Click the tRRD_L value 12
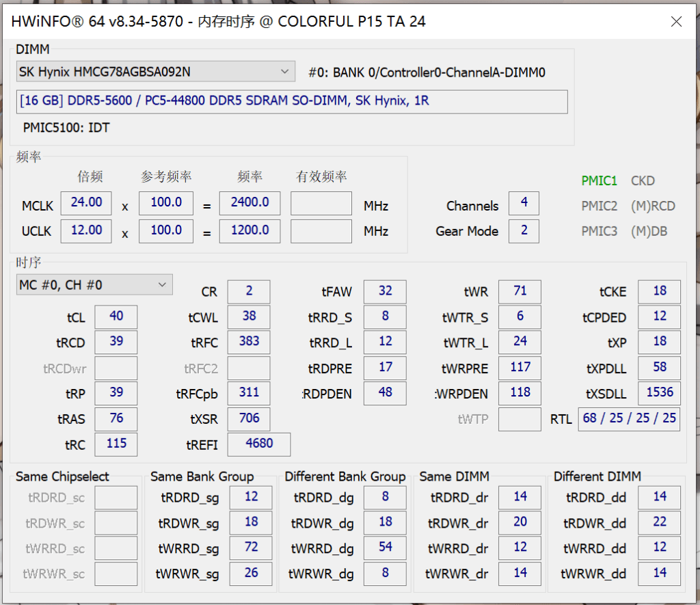The width and height of the screenshot is (700, 605). [x=386, y=342]
